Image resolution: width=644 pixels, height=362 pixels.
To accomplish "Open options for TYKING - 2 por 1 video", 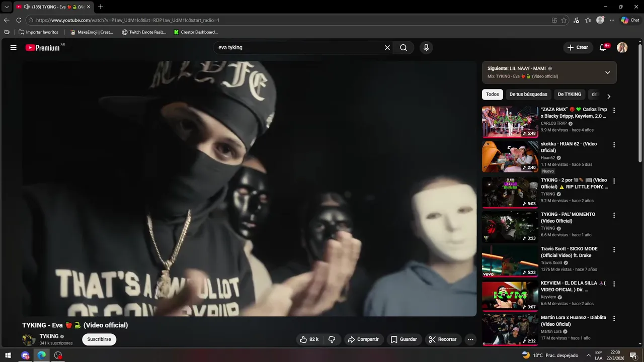I will point(614,181).
